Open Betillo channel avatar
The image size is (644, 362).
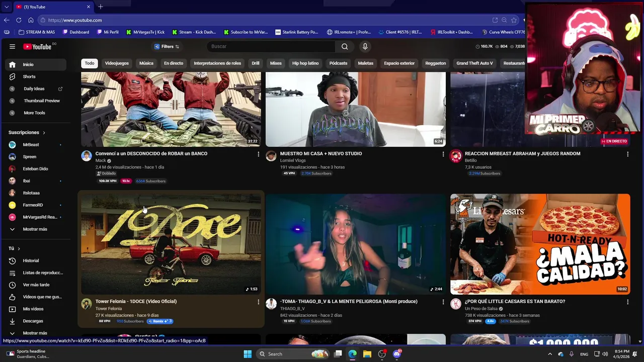coord(456,155)
